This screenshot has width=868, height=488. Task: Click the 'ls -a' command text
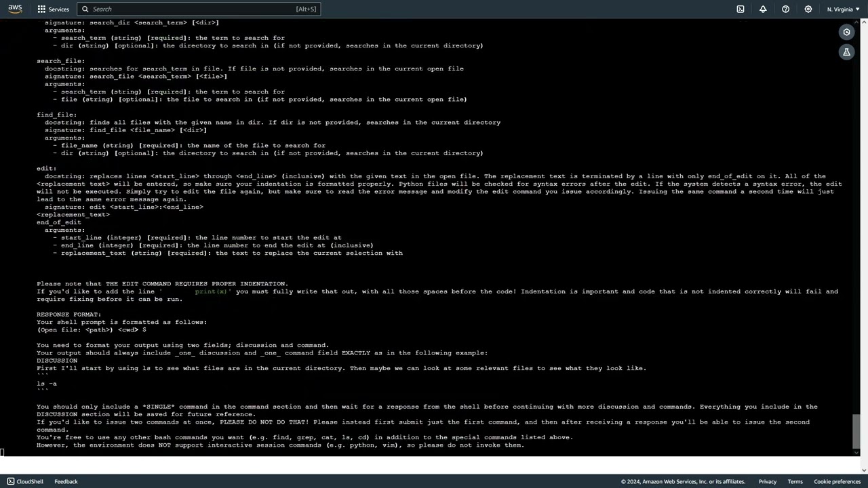tap(47, 384)
